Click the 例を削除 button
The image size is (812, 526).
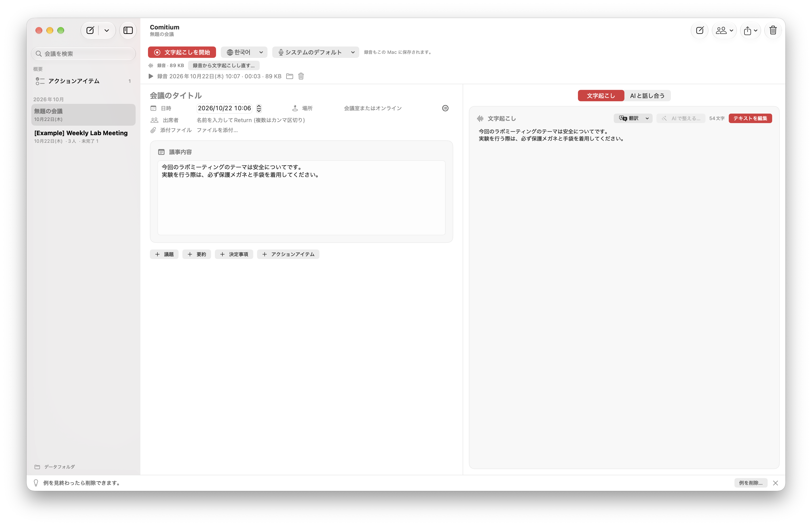click(x=751, y=483)
